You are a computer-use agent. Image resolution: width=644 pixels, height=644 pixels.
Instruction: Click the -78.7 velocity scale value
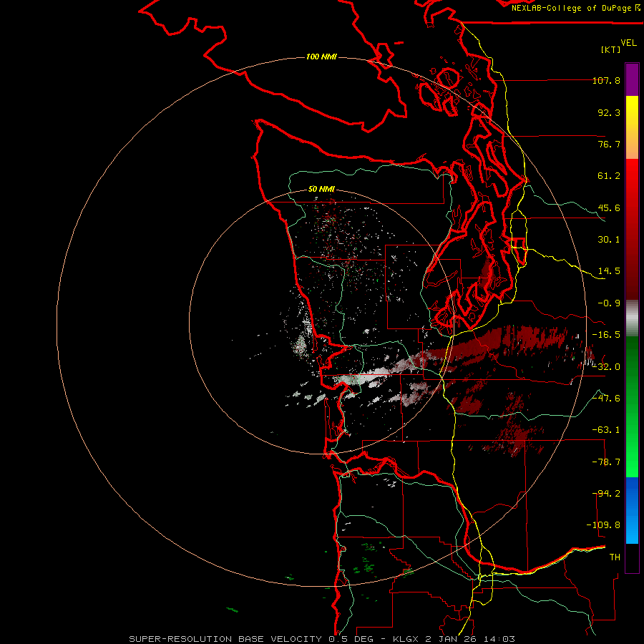point(606,462)
